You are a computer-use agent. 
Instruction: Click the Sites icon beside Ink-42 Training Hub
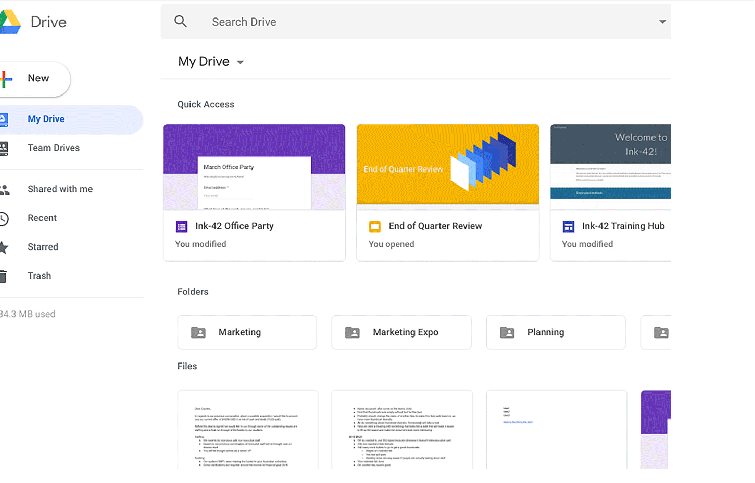[x=568, y=227]
